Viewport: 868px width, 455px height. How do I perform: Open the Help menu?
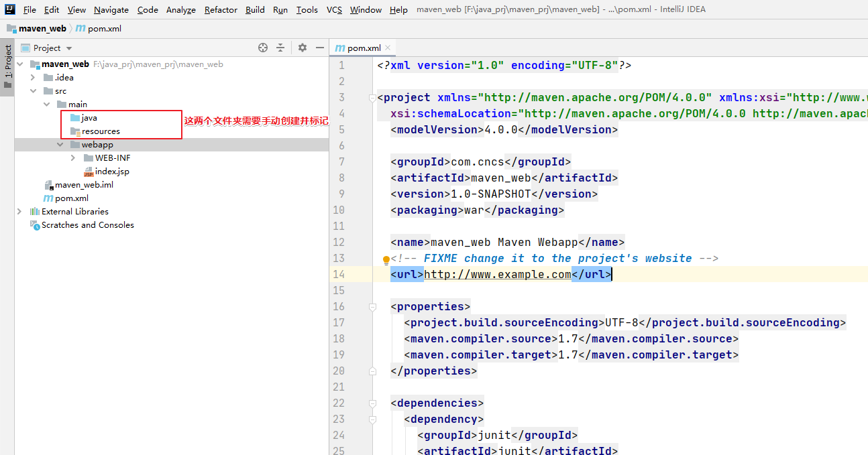tap(398, 9)
